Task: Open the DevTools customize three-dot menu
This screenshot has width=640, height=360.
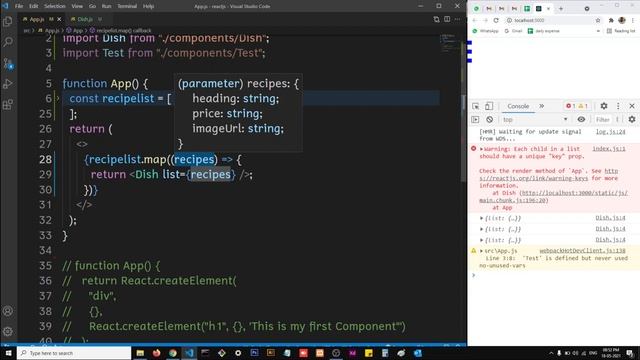Action: click(x=618, y=106)
